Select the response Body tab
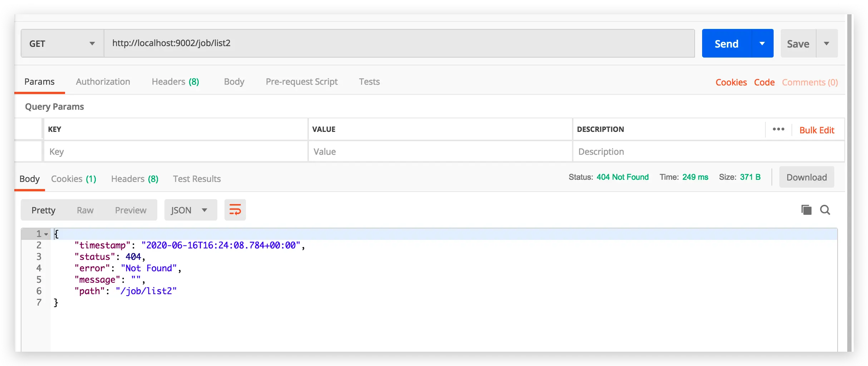This screenshot has width=868, height=366. [x=29, y=179]
